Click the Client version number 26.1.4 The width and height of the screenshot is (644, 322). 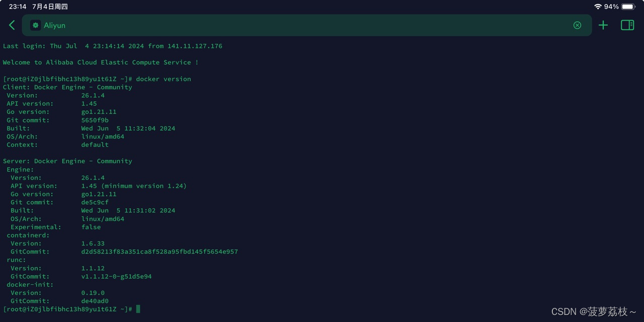pyautogui.click(x=93, y=95)
